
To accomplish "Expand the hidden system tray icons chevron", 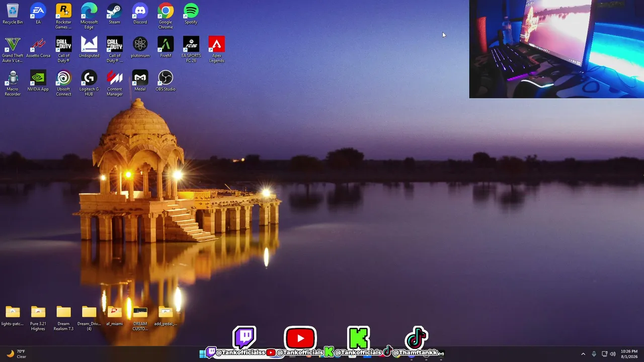I will pyautogui.click(x=583, y=354).
